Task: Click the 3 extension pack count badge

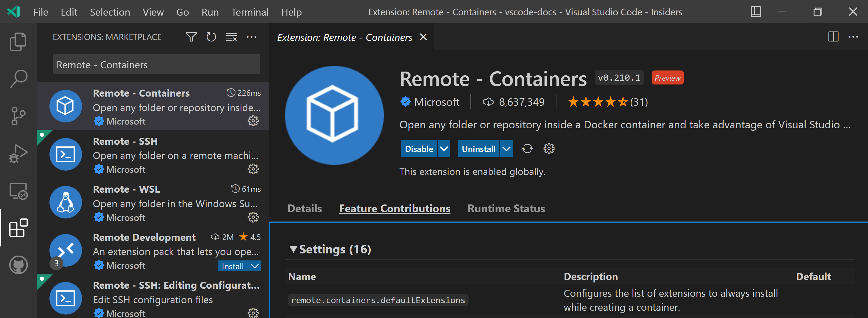Action: point(56,263)
